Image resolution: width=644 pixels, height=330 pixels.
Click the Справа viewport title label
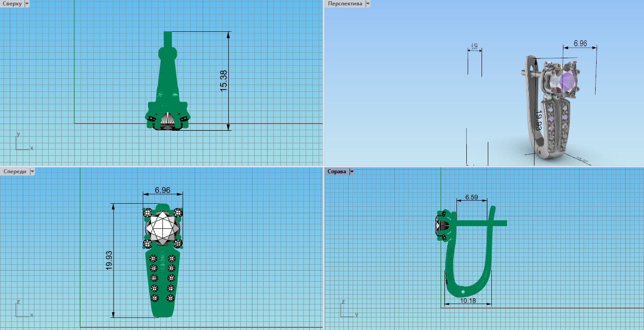click(337, 171)
